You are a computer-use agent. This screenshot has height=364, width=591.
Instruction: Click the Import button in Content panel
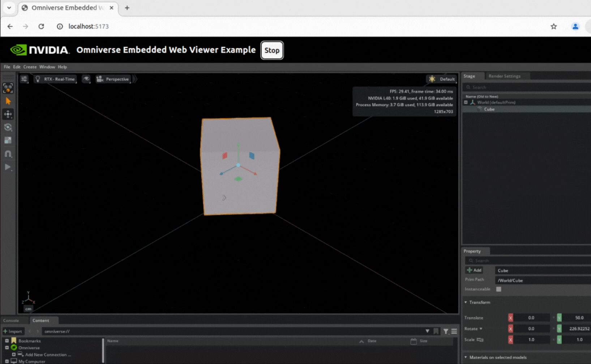[x=13, y=331]
